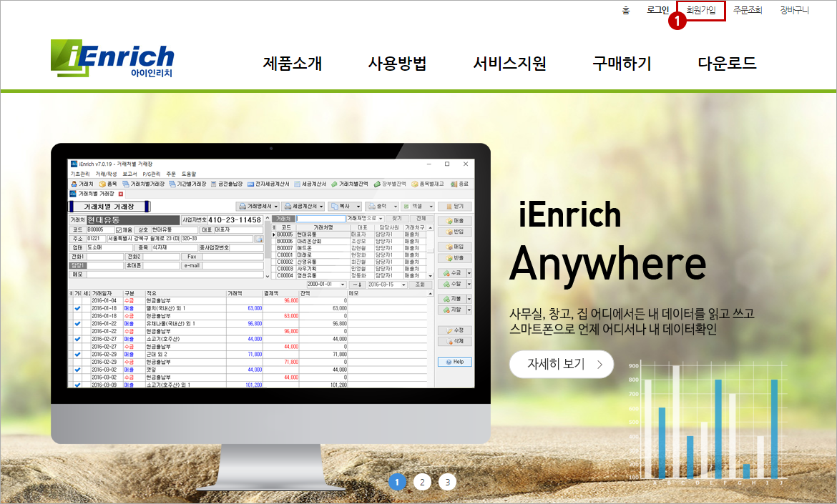Open 전자세금계산서 toolbar icon

coord(268,184)
